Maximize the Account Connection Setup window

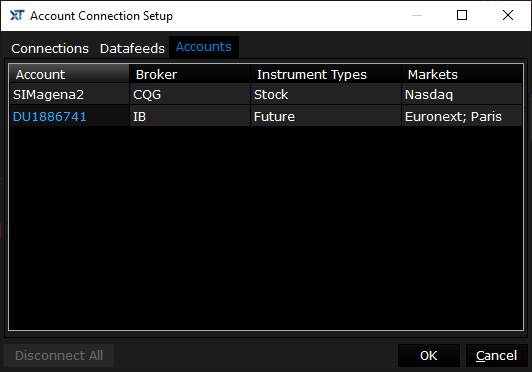coord(462,15)
